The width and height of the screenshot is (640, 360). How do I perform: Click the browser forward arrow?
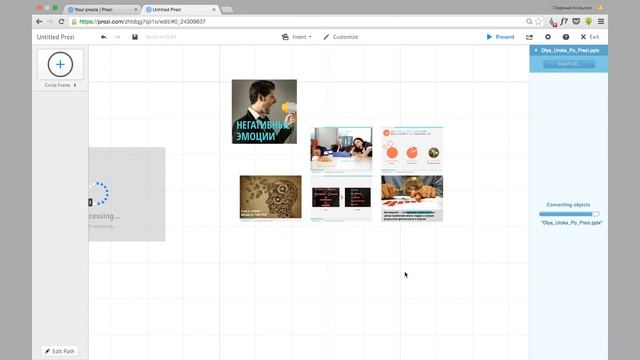(x=50, y=22)
